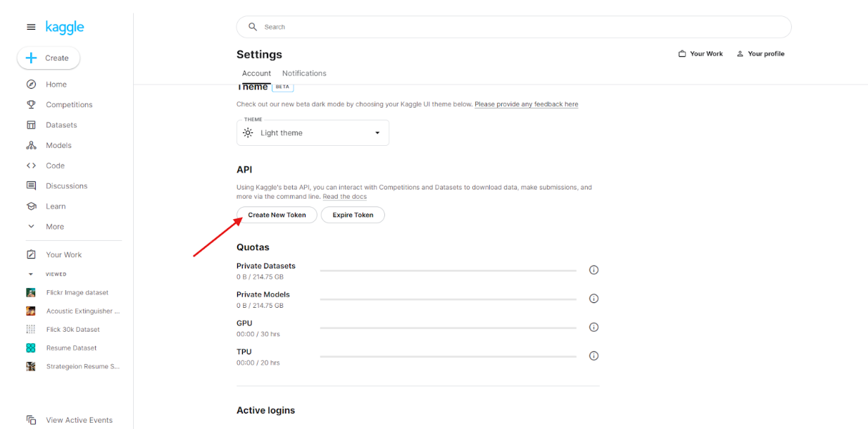Click the Private Models quota progress bar
Screen dimensions: 868x429
pyautogui.click(x=448, y=299)
